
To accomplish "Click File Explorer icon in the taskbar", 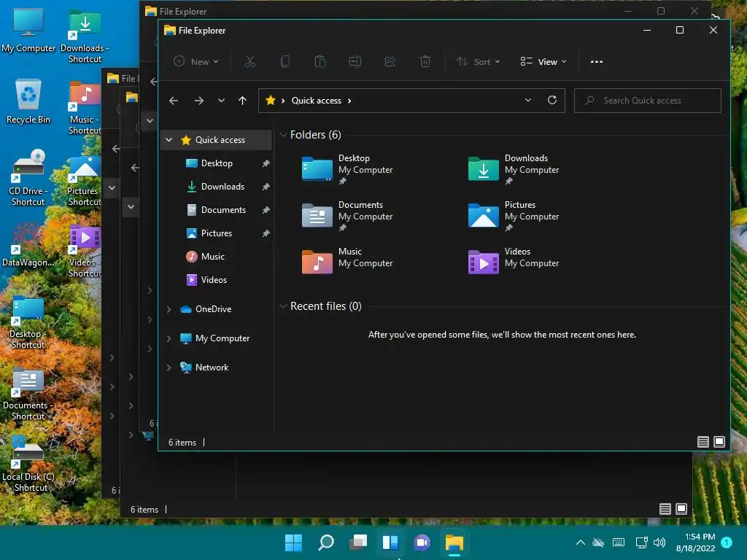I will click(x=454, y=542).
